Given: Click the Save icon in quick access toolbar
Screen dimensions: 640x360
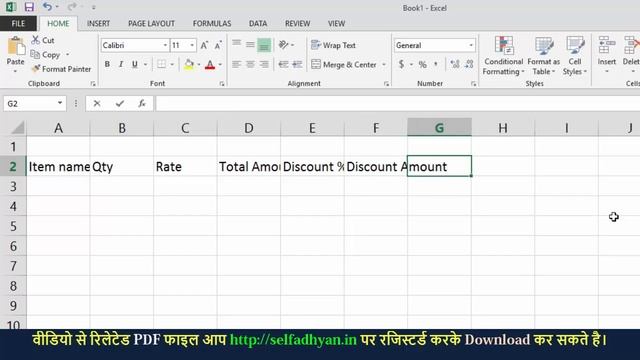Looking at the screenshot, I should [x=29, y=7].
